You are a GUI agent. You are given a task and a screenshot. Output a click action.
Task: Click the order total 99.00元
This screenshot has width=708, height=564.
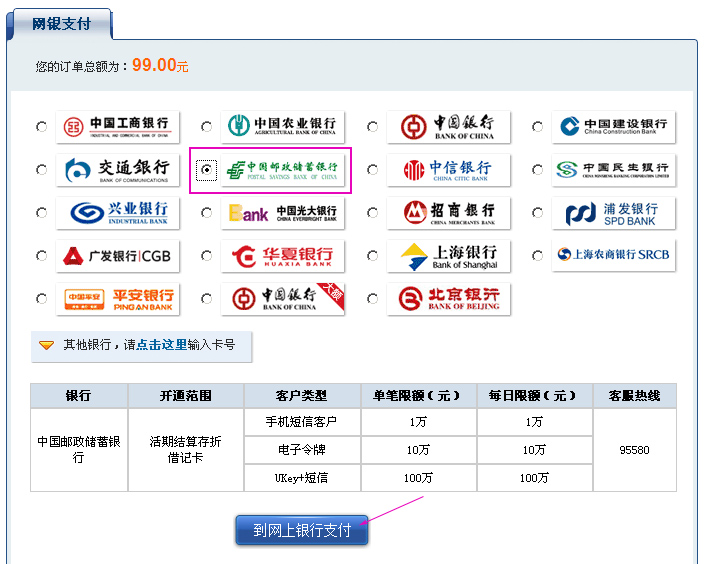click(160, 65)
